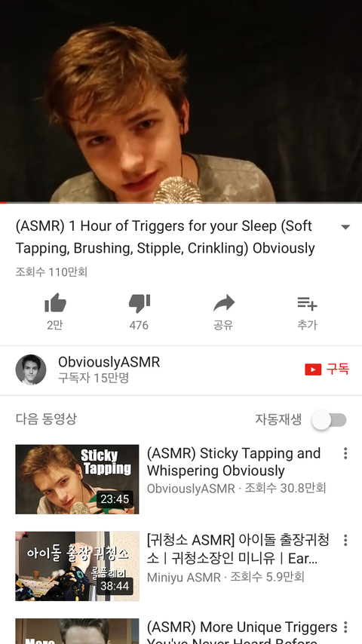Expand the video description arrow
The height and width of the screenshot is (644, 362).
coord(345,227)
